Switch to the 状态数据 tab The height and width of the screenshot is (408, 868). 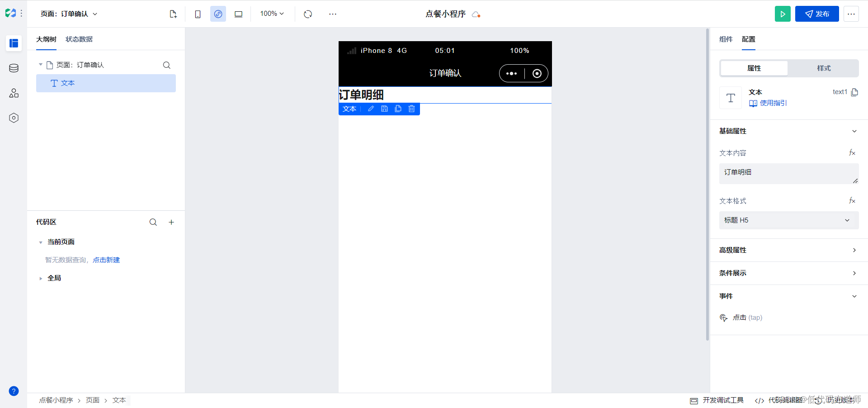(x=79, y=39)
